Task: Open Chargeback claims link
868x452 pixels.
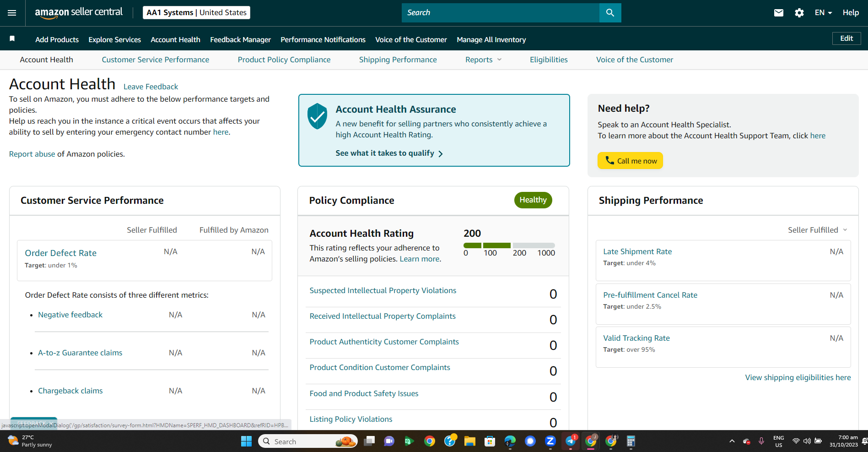Action: click(x=70, y=391)
